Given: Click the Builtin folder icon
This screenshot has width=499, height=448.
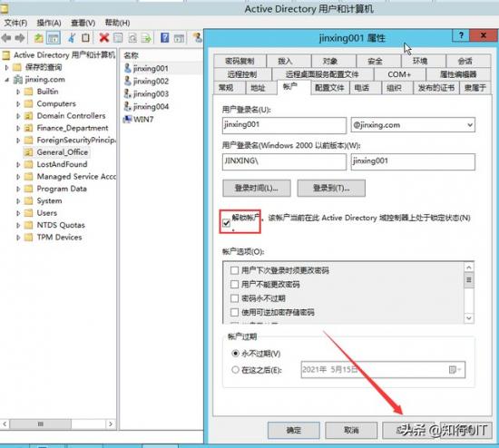Looking at the screenshot, I should (29, 92).
